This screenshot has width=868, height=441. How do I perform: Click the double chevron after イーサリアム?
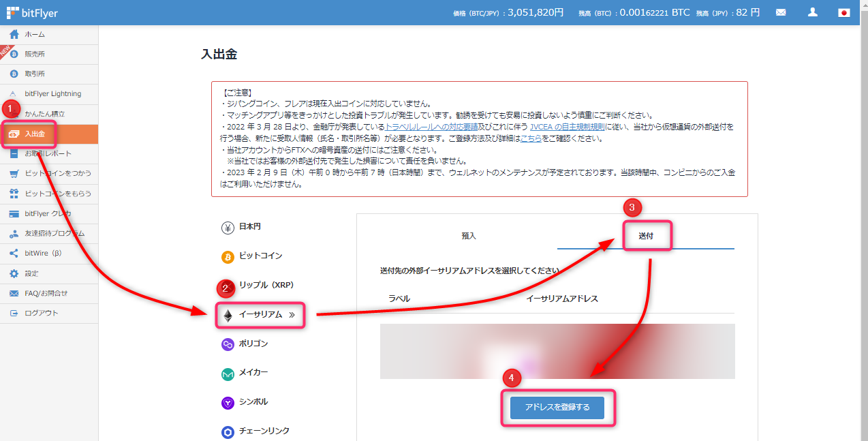pos(292,315)
